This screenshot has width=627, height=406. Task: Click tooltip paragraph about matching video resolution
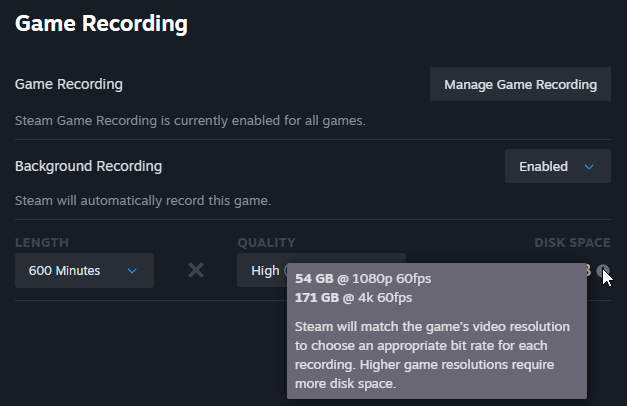pyautogui.click(x=432, y=355)
